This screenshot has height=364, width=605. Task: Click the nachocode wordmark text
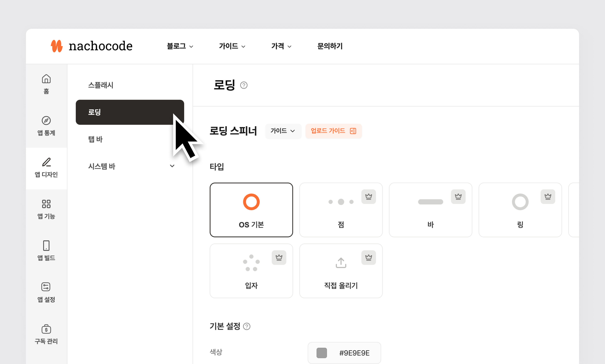[x=101, y=46]
